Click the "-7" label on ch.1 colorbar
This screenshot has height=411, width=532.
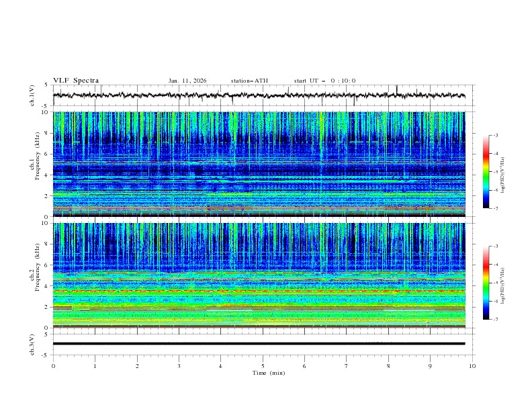[x=496, y=208]
